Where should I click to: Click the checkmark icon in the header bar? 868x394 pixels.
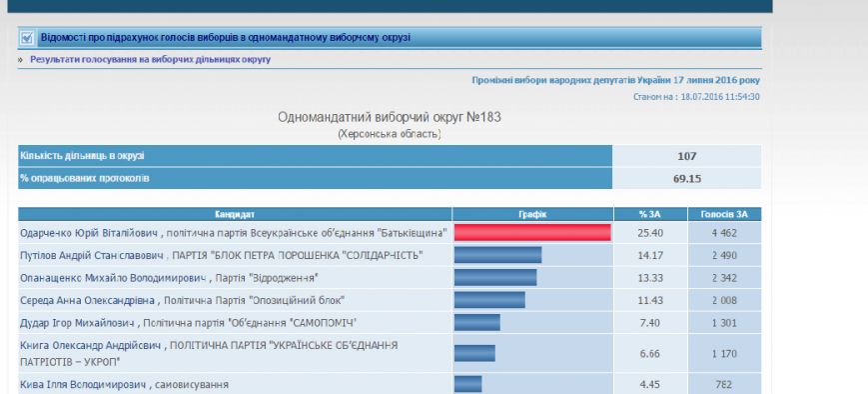(27, 38)
